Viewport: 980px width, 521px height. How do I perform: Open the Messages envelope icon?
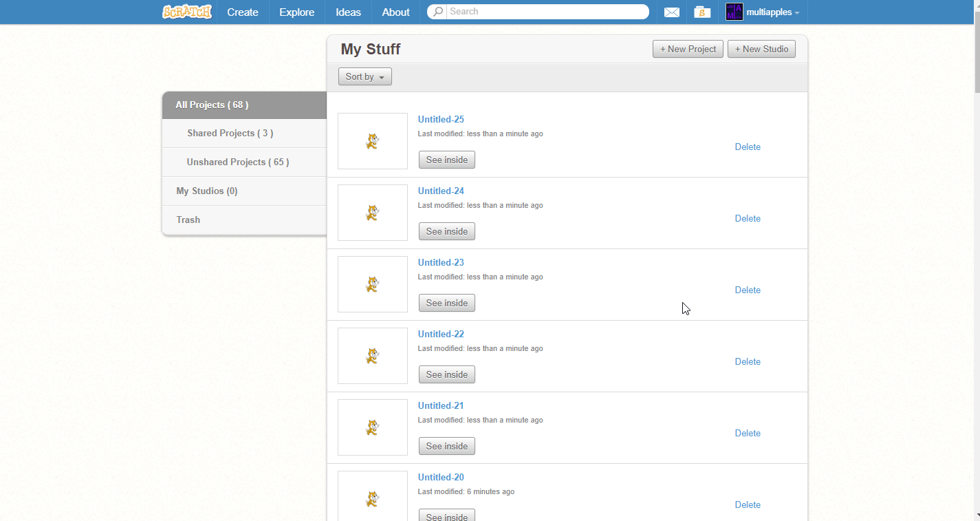pyautogui.click(x=671, y=12)
